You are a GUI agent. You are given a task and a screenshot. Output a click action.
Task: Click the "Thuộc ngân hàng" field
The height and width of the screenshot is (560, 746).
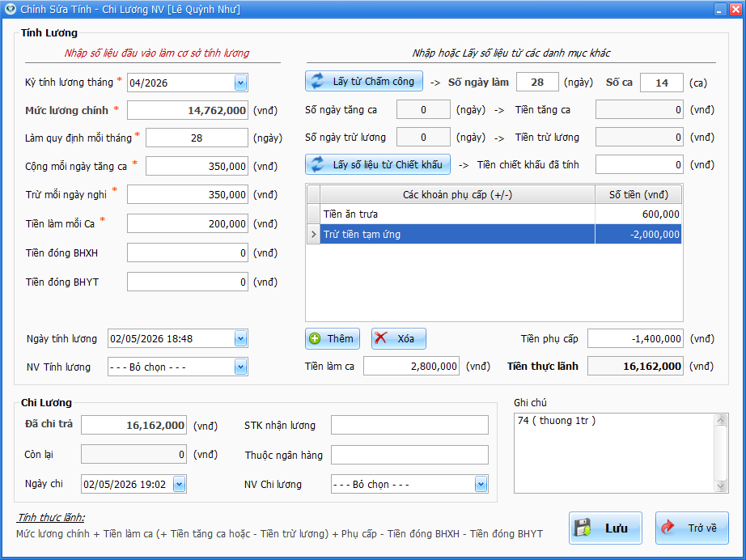(x=409, y=455)
